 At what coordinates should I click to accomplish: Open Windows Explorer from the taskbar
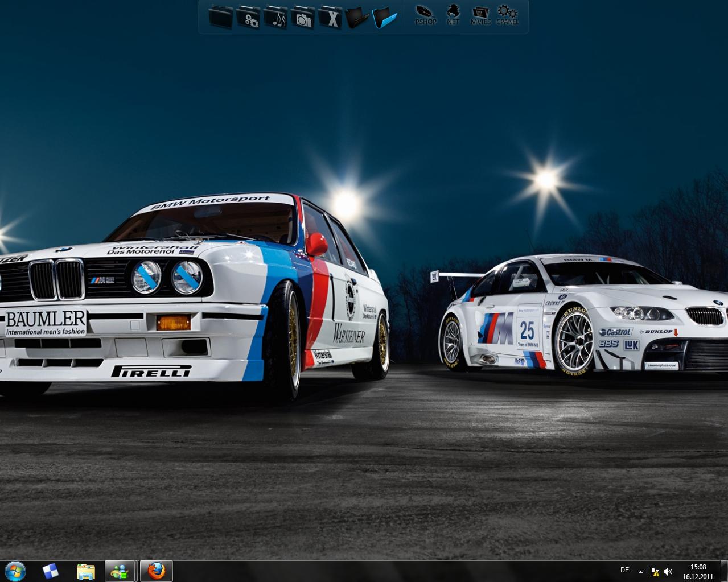85,571
